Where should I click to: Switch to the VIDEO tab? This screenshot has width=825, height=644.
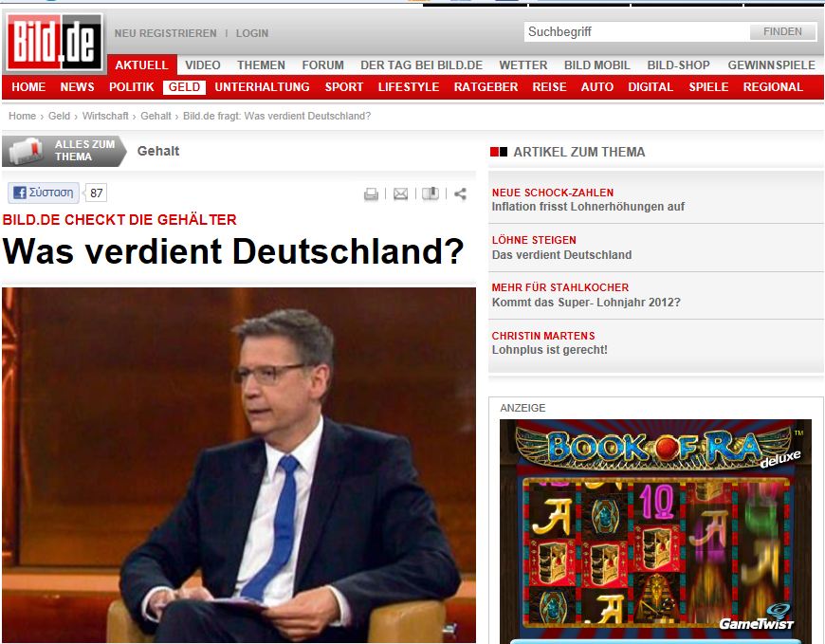pos(203,65)
